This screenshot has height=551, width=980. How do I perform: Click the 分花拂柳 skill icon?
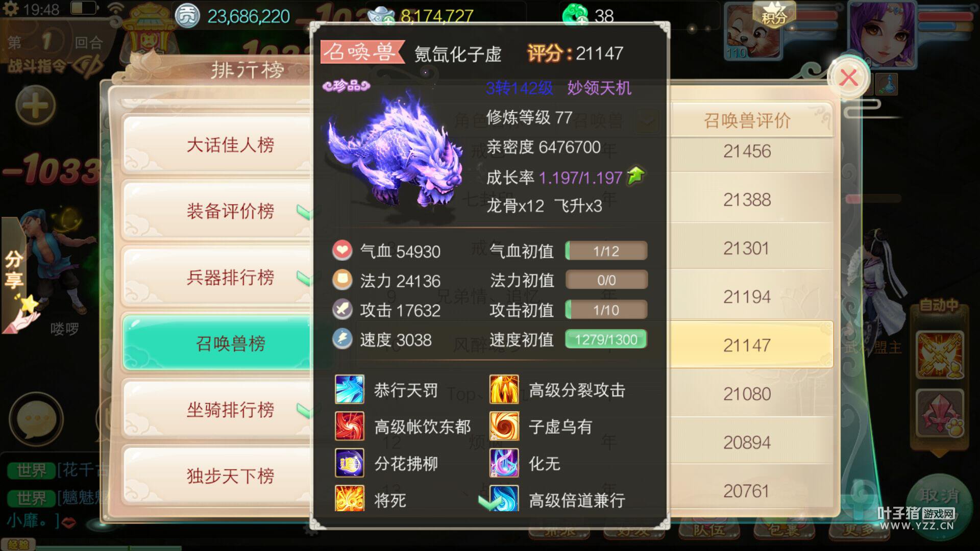coord(350,463)
